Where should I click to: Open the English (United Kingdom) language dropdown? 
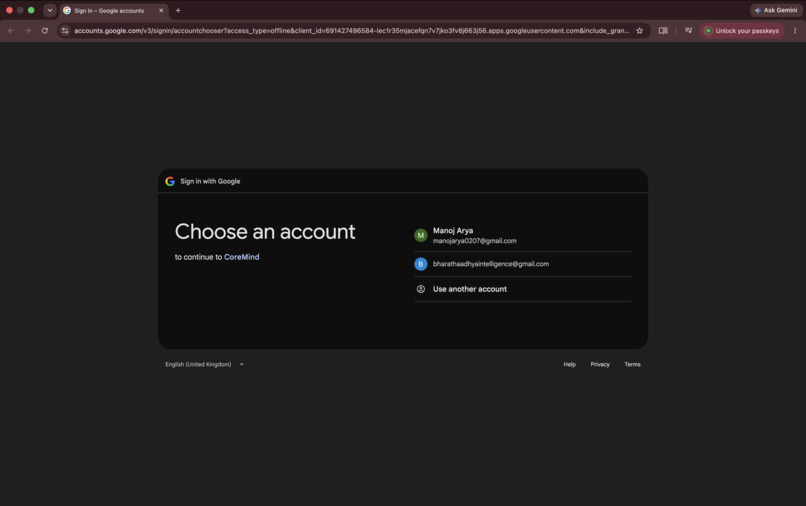205,364
